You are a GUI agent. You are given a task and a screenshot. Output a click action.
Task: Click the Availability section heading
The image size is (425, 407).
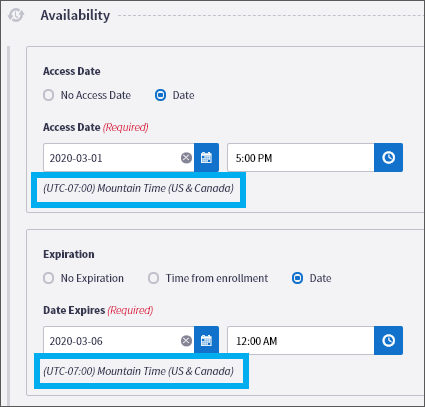click(x=75, y=15)
